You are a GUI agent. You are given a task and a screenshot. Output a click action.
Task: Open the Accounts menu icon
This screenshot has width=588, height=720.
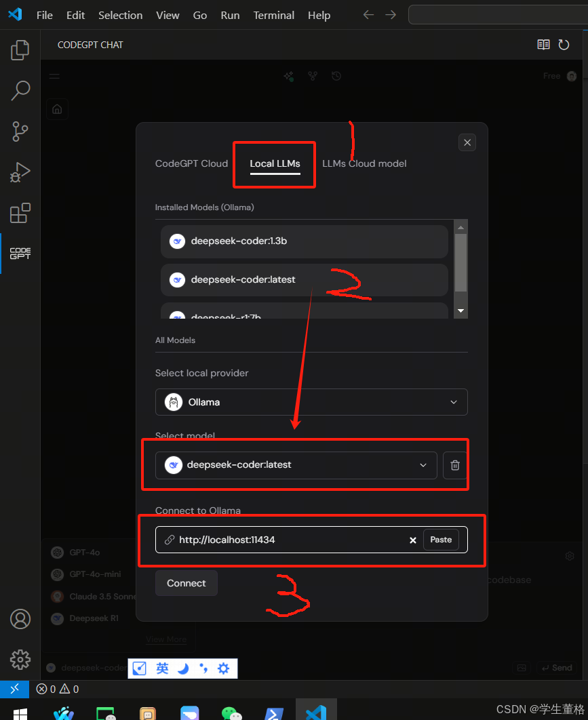click(x=20, y=619)
